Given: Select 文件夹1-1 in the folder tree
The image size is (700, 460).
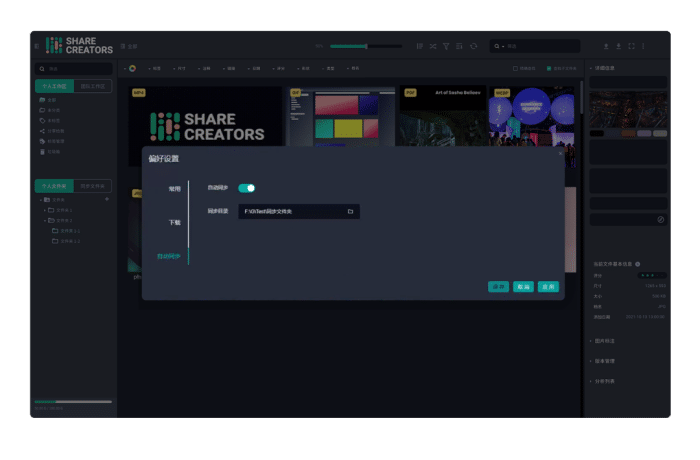Looking at the screenshot, I should tap(66, 231).
